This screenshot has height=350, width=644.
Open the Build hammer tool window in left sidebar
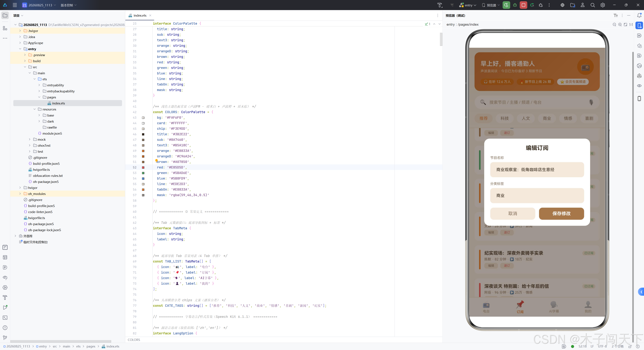point(5,297)
